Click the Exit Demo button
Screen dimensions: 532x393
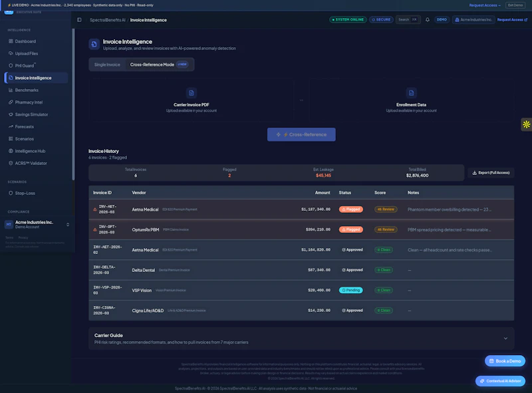[x=515, y=5]
